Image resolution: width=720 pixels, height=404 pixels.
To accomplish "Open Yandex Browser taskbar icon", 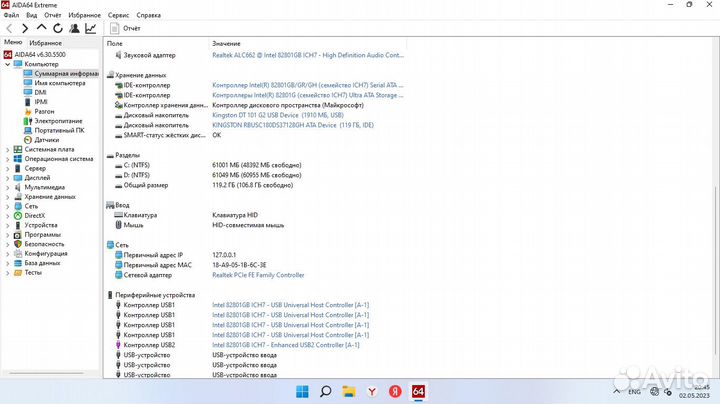I will 372,392.
